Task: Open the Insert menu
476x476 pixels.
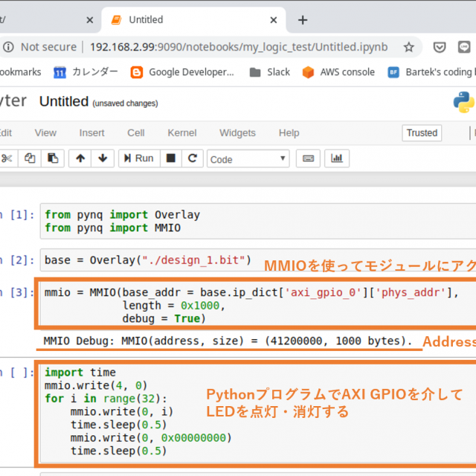Action: coord(92,133)
